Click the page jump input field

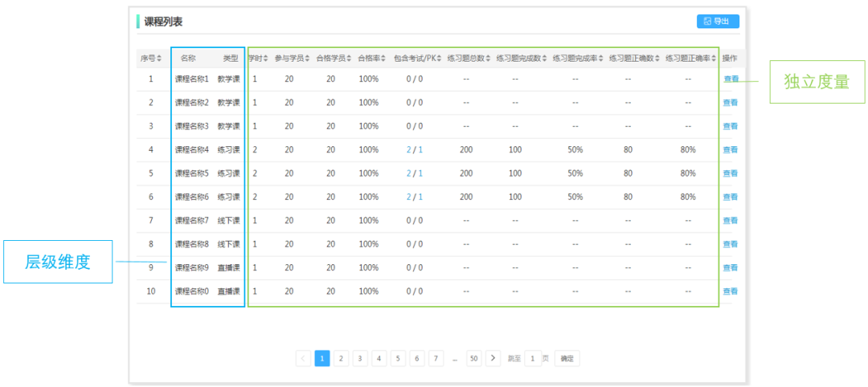tap(532, 358)
